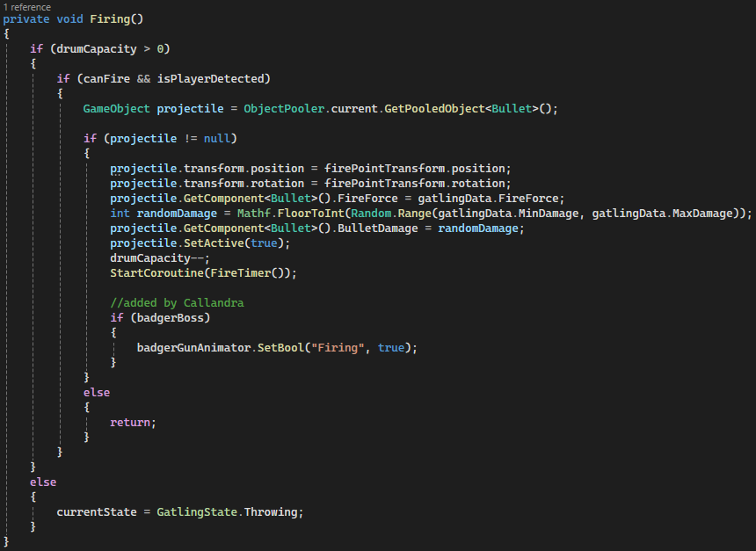
Task: Click the 'else' before currentState assignment
Action: (43, 482)
